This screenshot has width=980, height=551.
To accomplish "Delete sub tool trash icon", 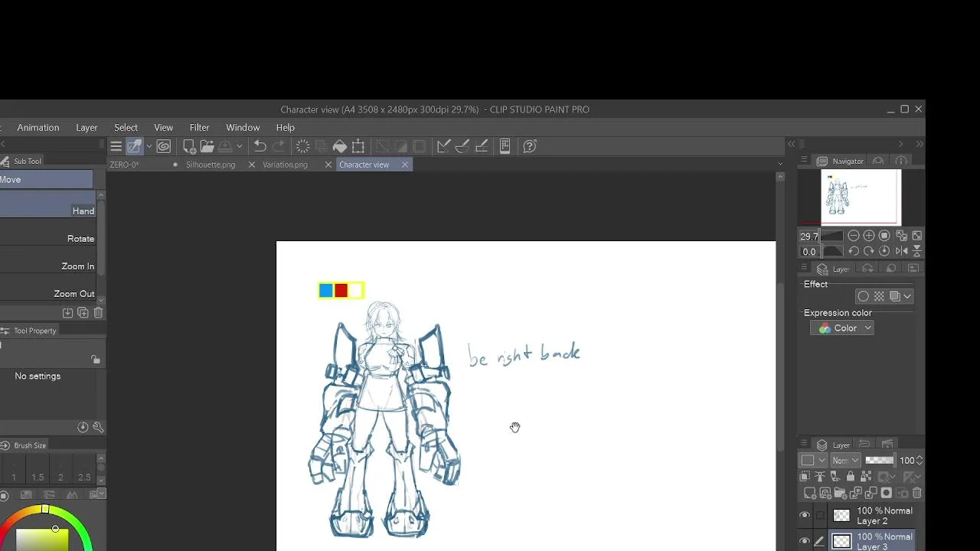I will point(98,312).
